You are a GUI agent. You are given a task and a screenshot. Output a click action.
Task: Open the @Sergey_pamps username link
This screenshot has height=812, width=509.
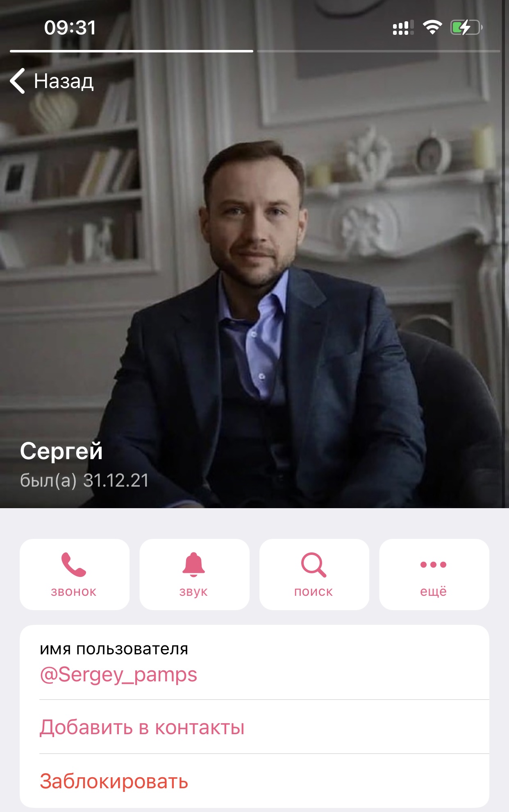click(x=118, y=674)
